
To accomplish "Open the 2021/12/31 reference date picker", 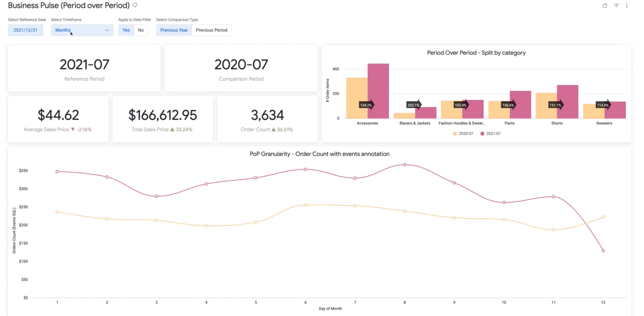I will click(26, 30).
